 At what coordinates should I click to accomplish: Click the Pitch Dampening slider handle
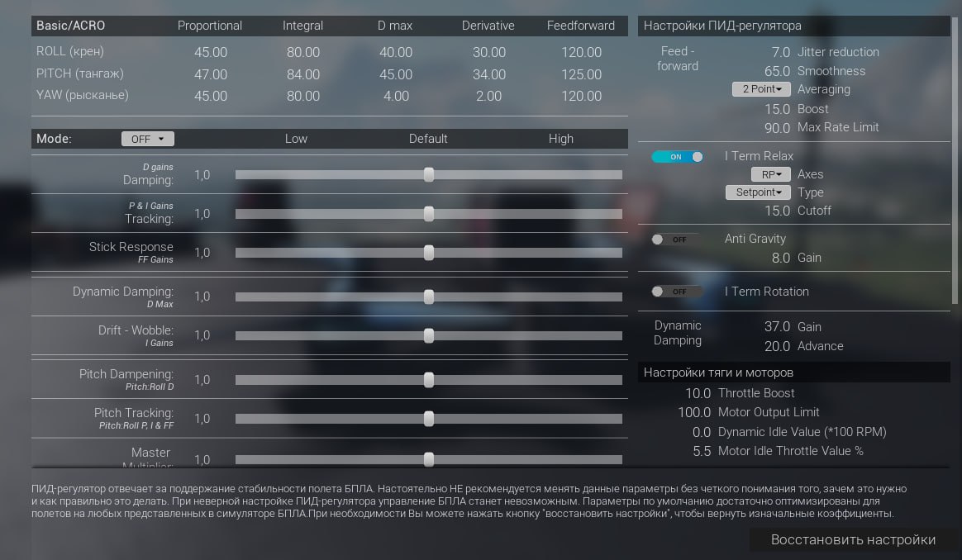pyautogui.click(x=429, y=380)
